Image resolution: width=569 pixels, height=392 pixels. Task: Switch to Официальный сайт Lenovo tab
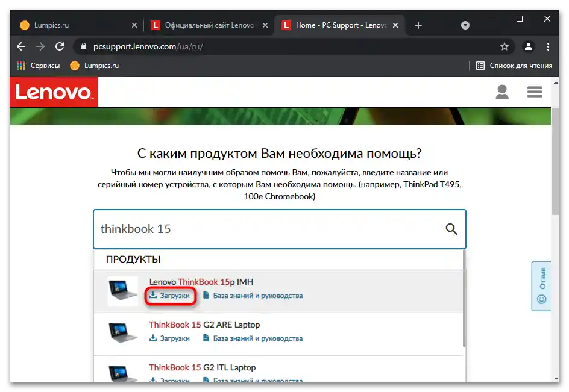point(209,25)
